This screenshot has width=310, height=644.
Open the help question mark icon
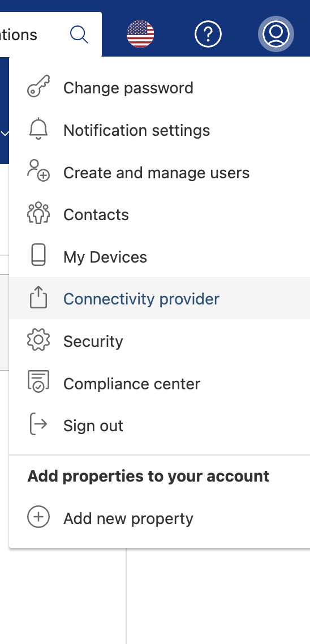point(208,34)
